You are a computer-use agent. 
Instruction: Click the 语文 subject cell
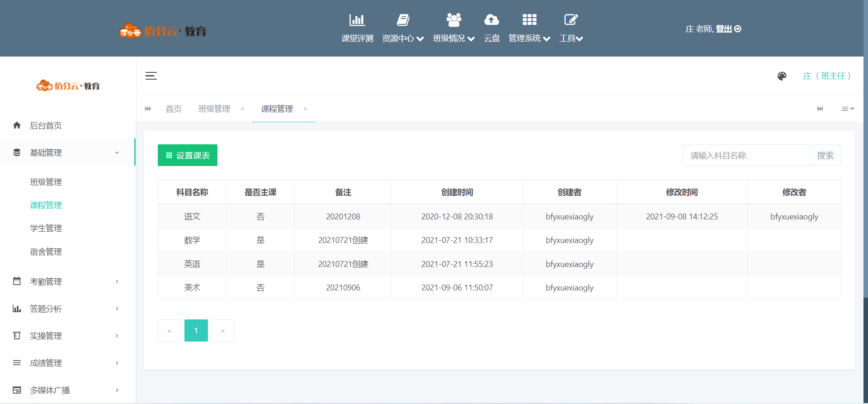pyautogui.click(x=192, y=216)
